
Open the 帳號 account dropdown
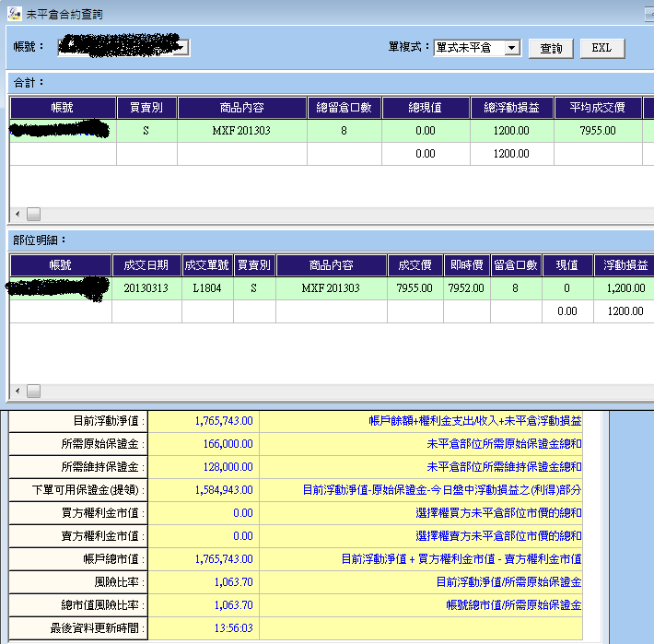pyautogui.click(x=182, y=48)
